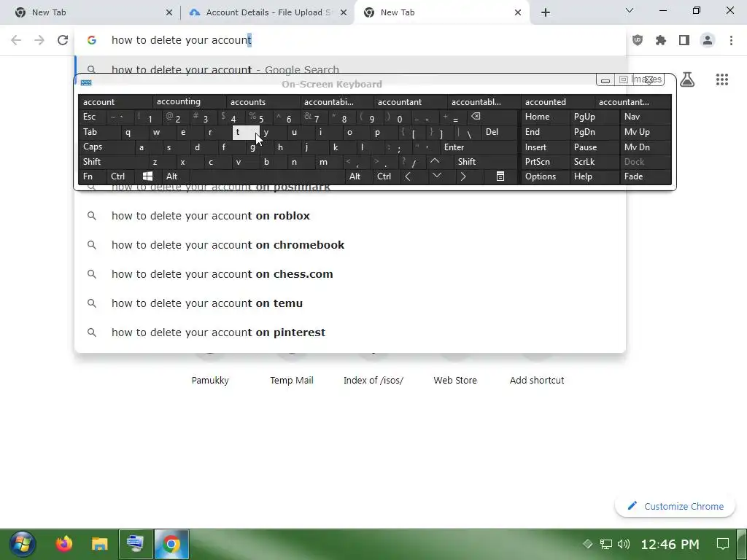Choose suggestion 'on chromebook'

pos(350,245)
